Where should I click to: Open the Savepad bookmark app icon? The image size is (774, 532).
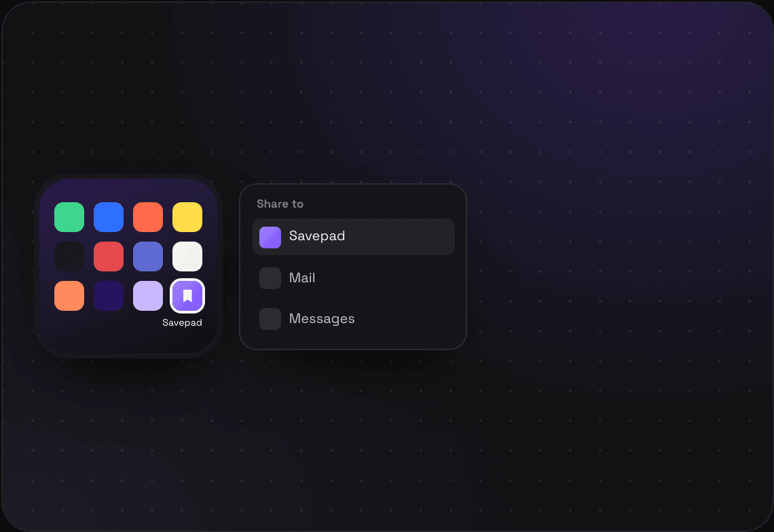pos(187,296)
